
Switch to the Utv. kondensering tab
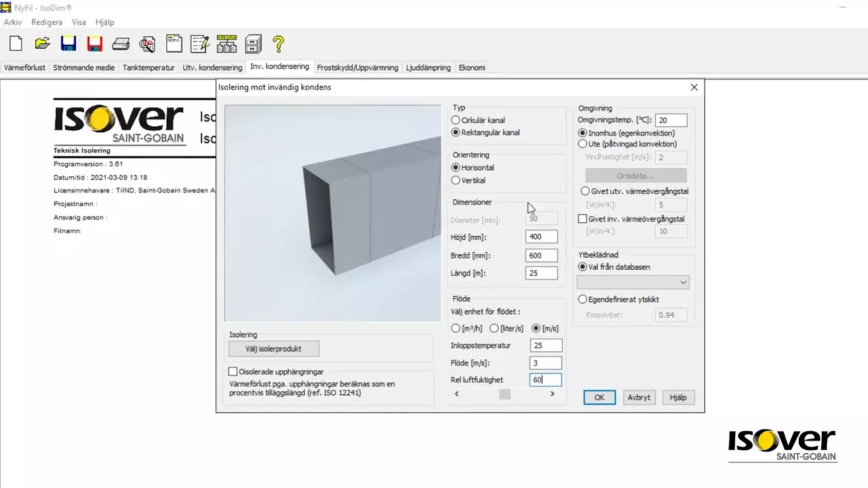click(x=212, y=68)
